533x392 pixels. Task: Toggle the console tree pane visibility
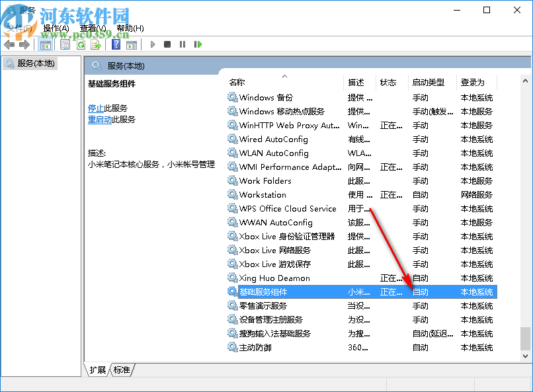pos(44,44)
